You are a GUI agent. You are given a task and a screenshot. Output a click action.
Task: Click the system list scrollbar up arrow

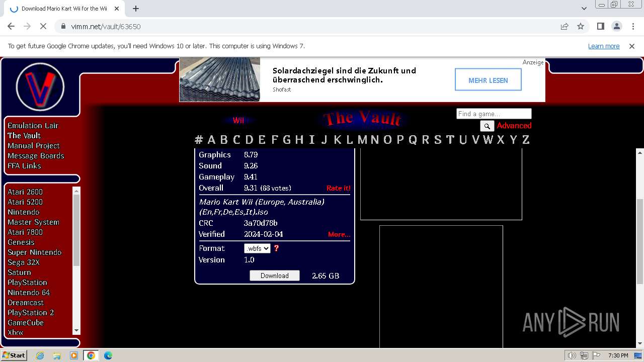tap(76, 191)
